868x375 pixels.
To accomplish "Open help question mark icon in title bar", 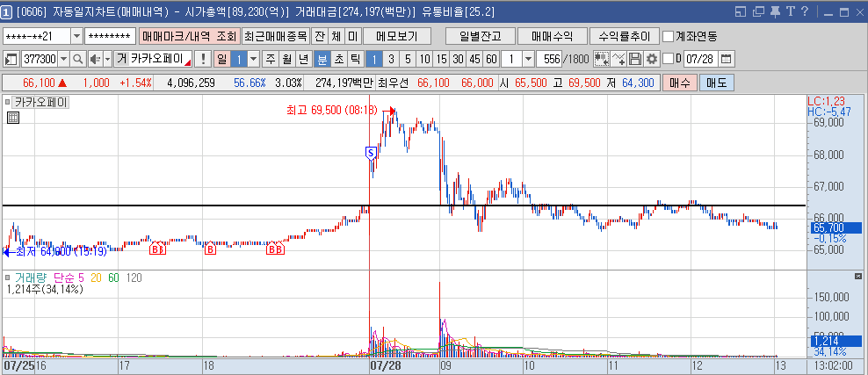I will click(805, 11).
